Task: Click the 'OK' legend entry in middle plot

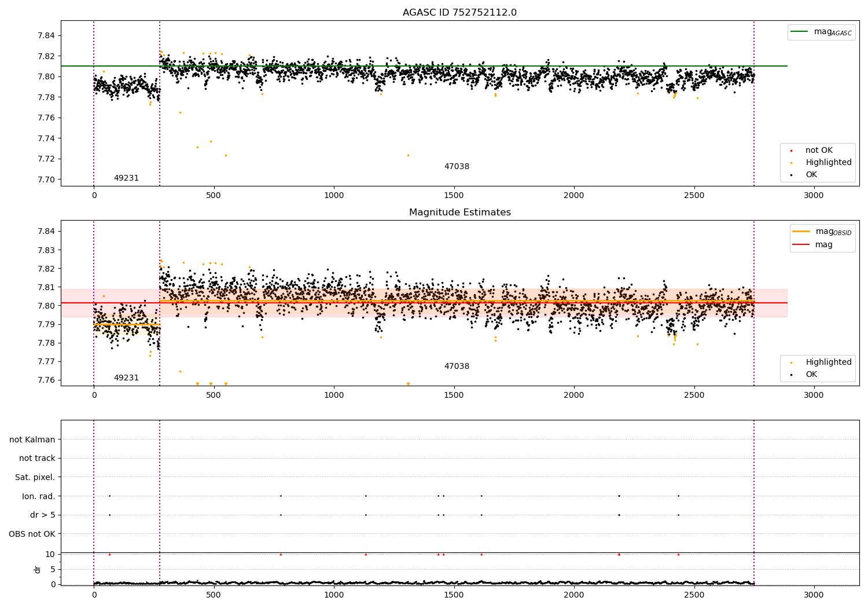Action: 811,375
